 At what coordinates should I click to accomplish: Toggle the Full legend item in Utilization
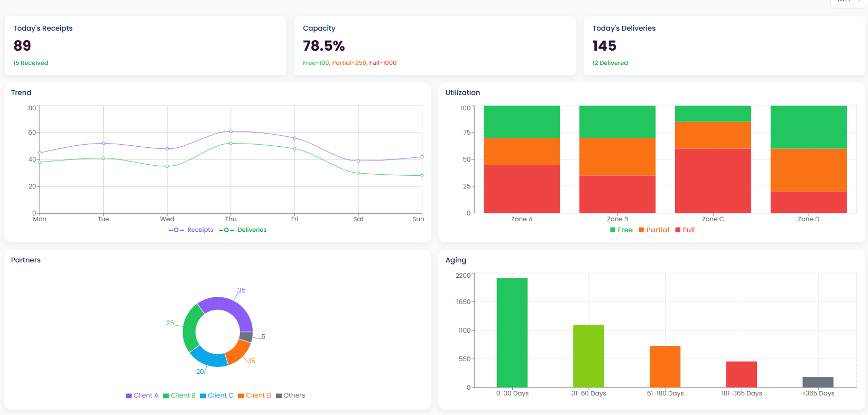(685, 230)
